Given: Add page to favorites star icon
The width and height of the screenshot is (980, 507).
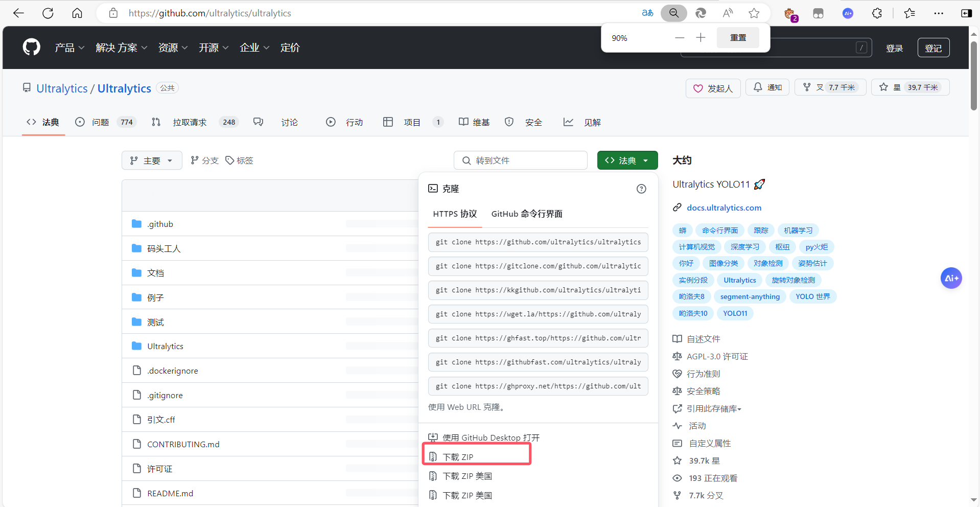Looking at the screenshot, I should click(754, 13).
